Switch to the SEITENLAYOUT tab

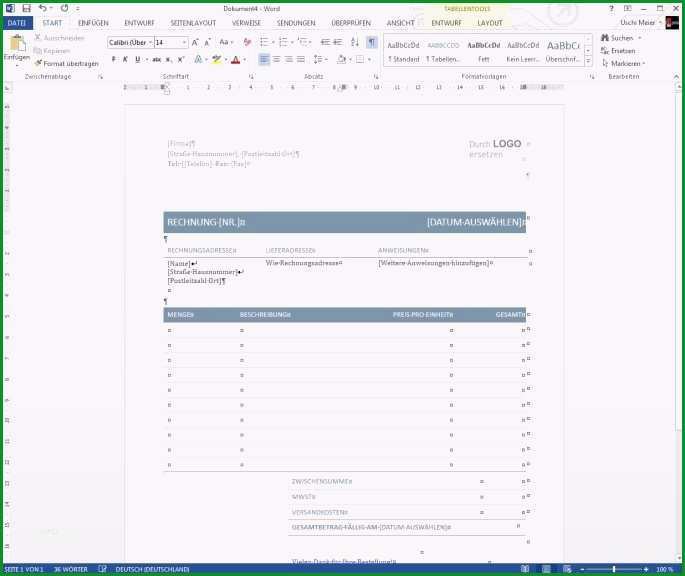pyautogui.click(x=193, y=23)
